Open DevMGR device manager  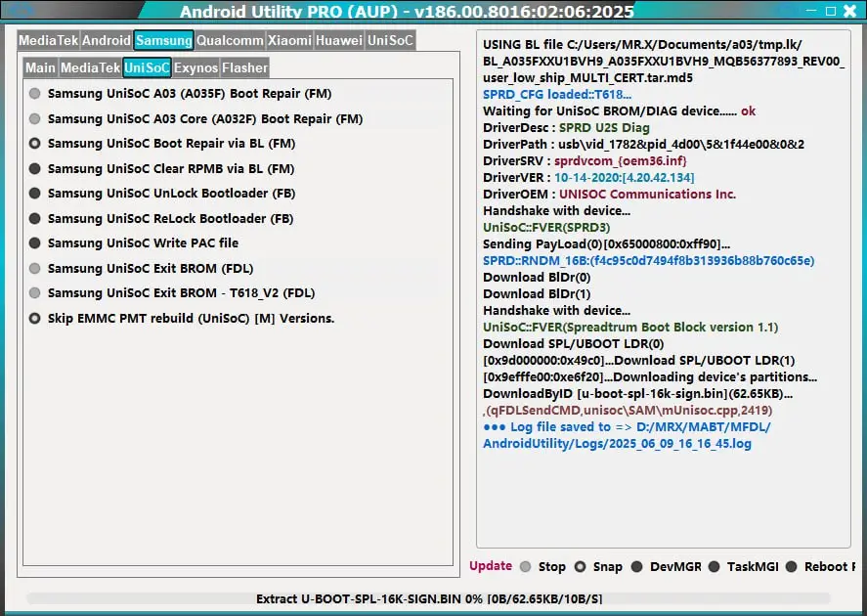[667, 567]
